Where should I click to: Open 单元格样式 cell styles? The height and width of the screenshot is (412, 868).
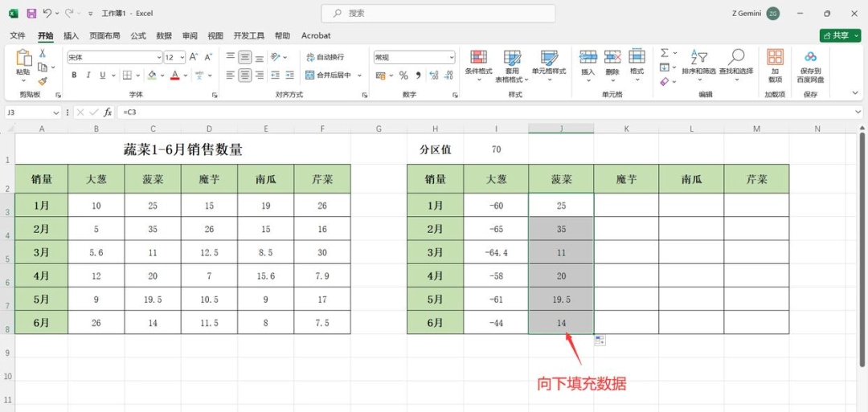pyautogui.click(x=549, y=65)
